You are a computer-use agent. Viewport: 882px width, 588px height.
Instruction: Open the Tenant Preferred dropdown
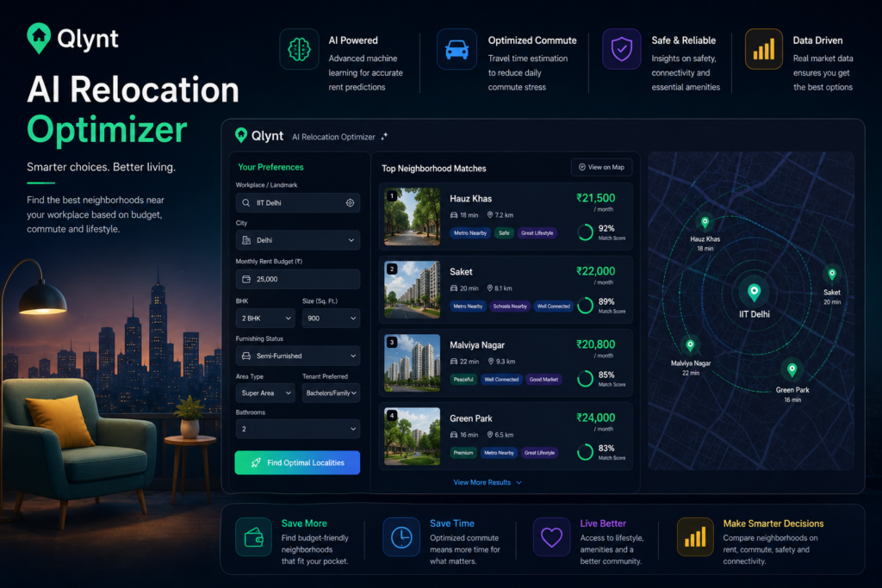[331, 393]
